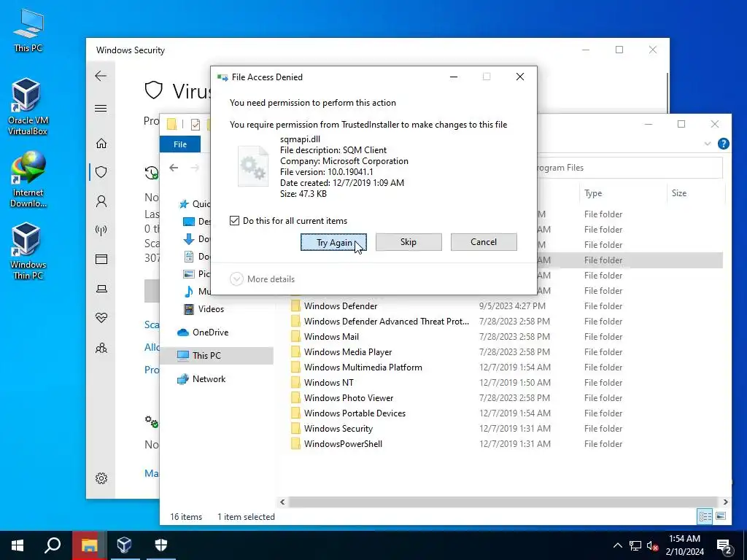The image size is (747, 560).
Task: Open File Explorer help icon
Action: (x=723, y=144)
